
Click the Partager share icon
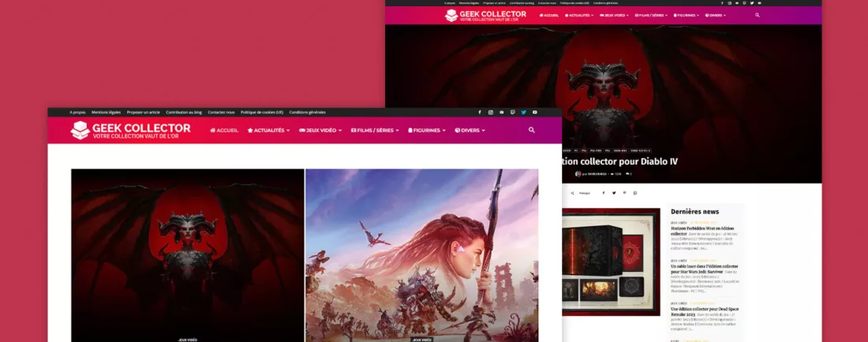572,193
